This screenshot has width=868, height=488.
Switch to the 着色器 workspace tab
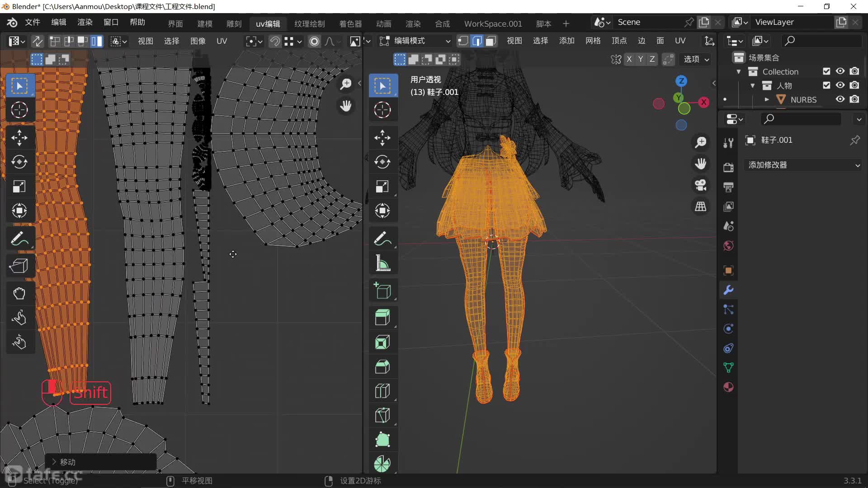coord(350,23)
